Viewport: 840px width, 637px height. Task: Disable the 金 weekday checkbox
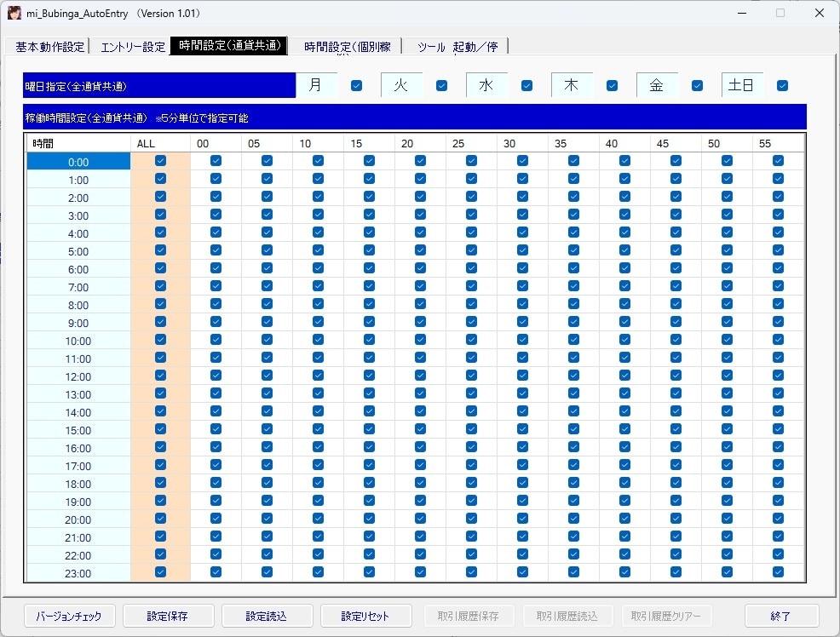[697, 86]
